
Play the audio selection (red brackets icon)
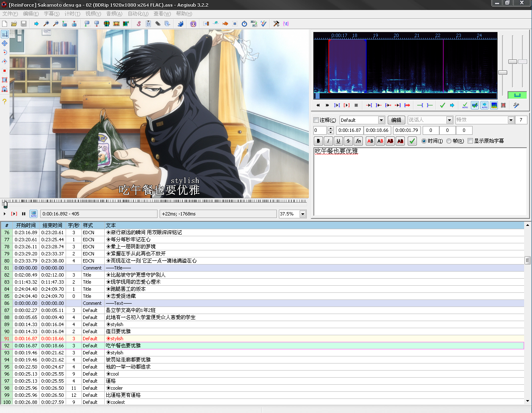(x=347, y=105)
